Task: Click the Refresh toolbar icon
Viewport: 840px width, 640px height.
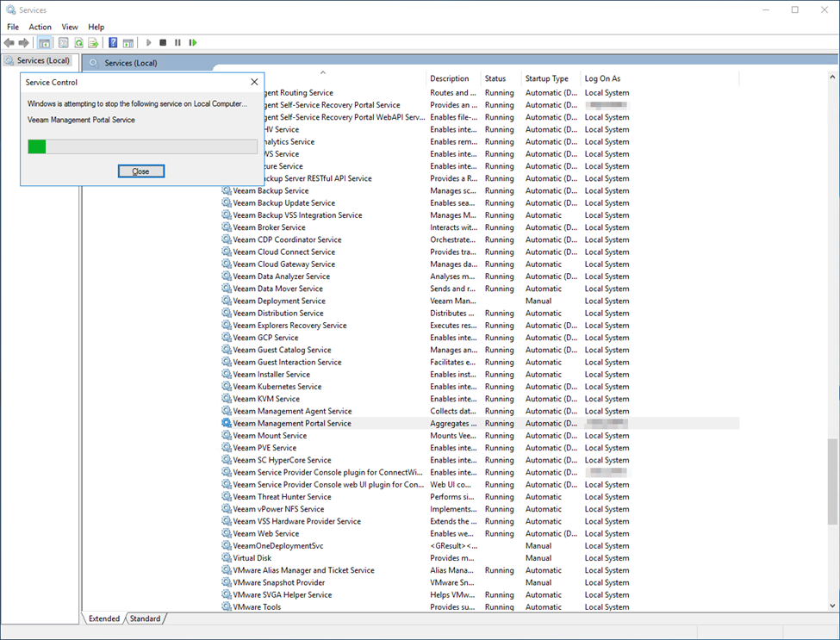Action: point(78,42)
